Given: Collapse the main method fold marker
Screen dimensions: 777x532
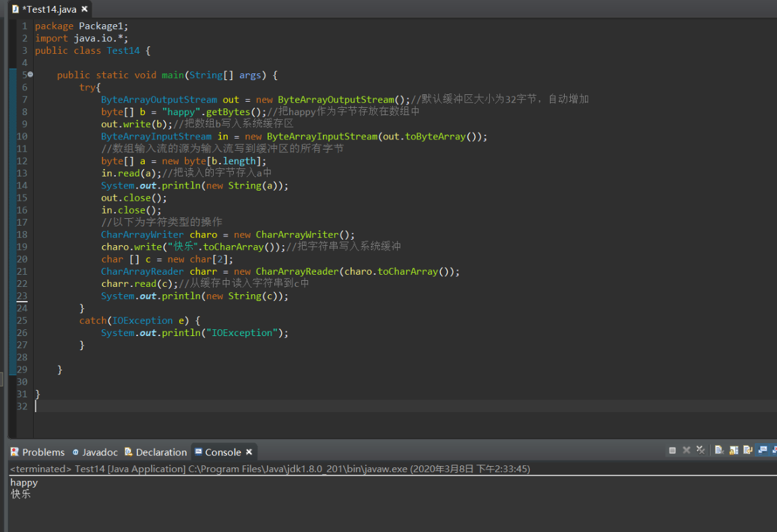Looking at the screenshot, I should 30,75.
